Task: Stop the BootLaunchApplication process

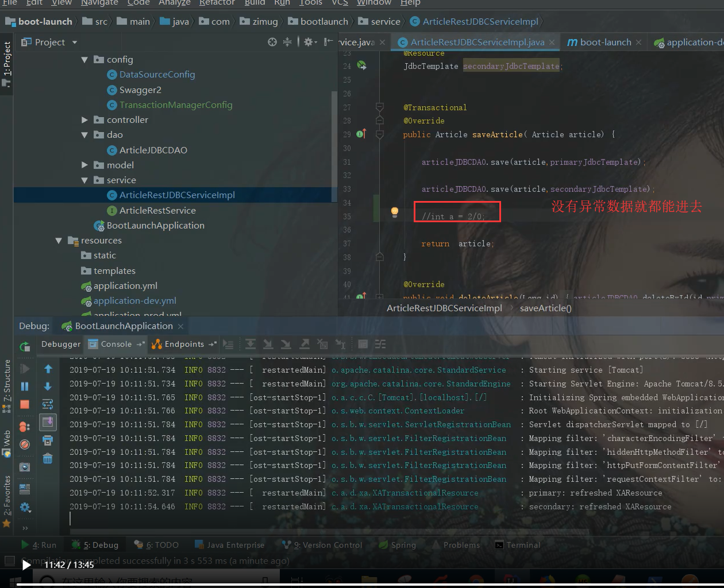Action: pos(25,404)
